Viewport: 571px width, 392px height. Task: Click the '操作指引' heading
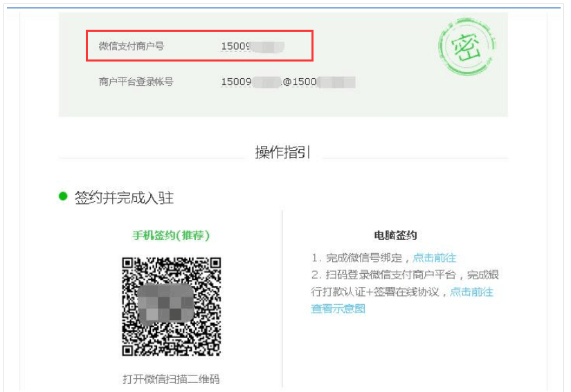coord(282,152)
